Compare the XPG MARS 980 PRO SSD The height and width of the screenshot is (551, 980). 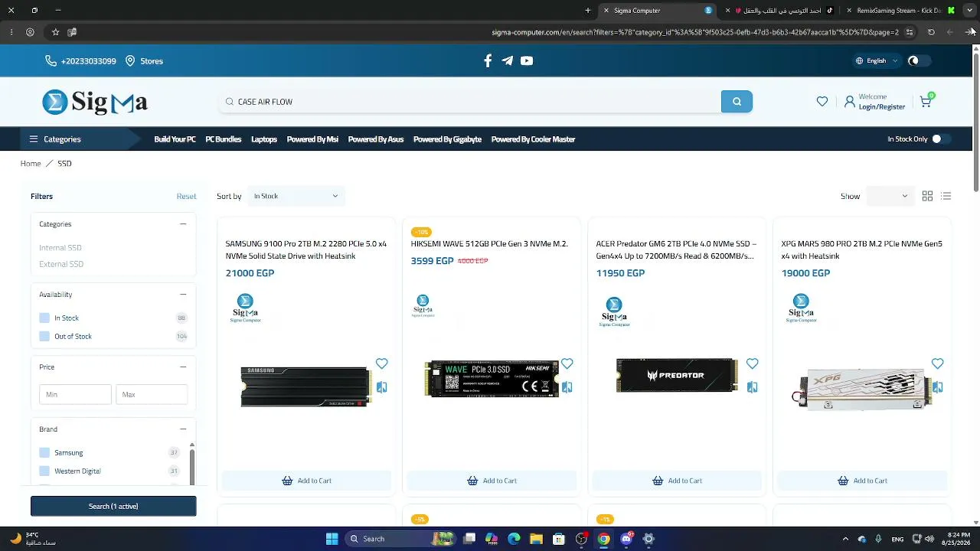click(937, 387)
